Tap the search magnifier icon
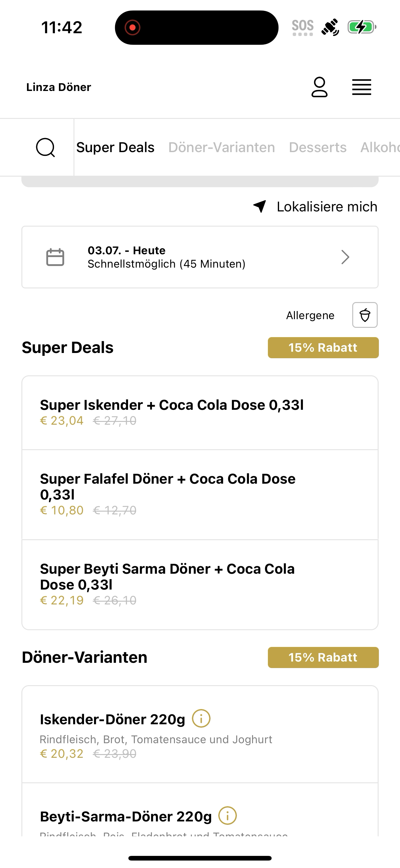Screen dimensions: 400x868 46,147
